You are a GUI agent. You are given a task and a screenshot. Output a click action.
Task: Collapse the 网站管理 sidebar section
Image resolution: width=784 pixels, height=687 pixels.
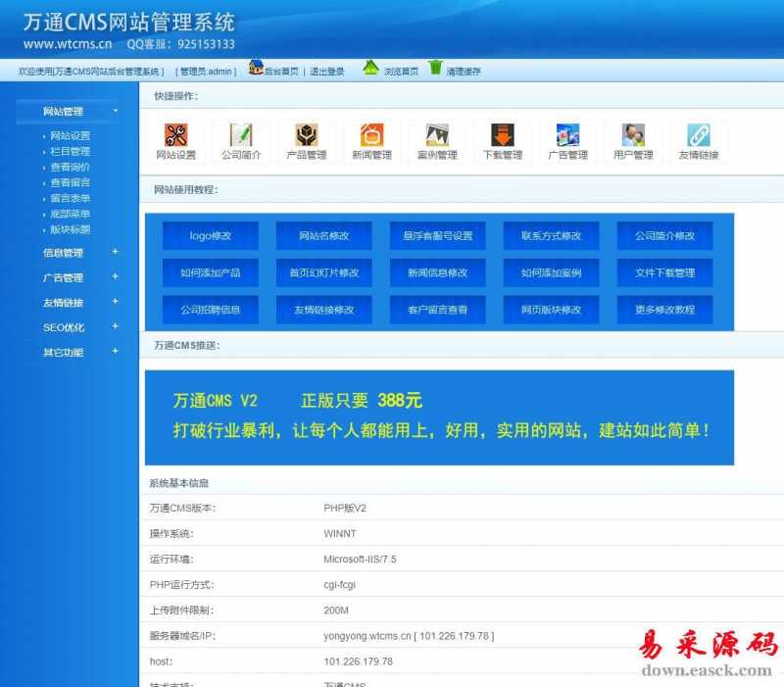(69, 112)
